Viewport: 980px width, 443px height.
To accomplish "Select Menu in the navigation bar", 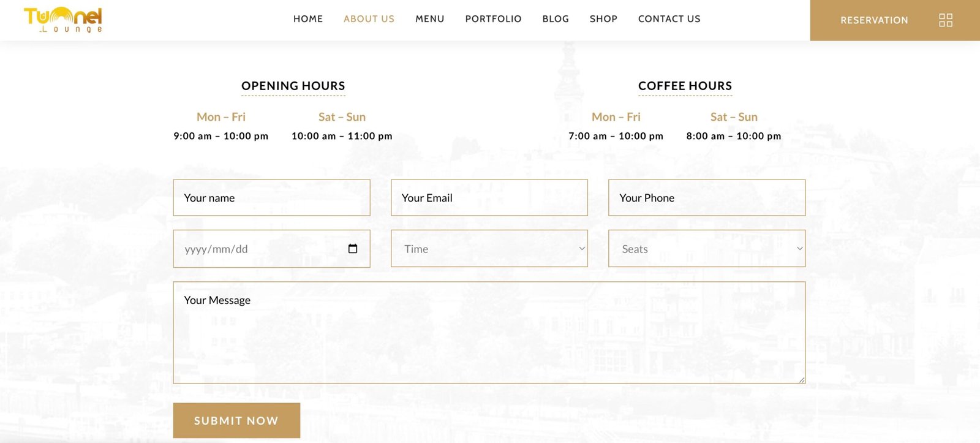I will tap(429, 19).
